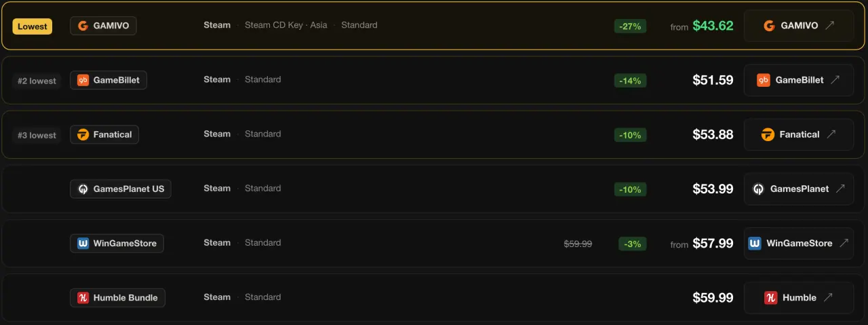Click the #3 lowest badge

click(38, 135)
